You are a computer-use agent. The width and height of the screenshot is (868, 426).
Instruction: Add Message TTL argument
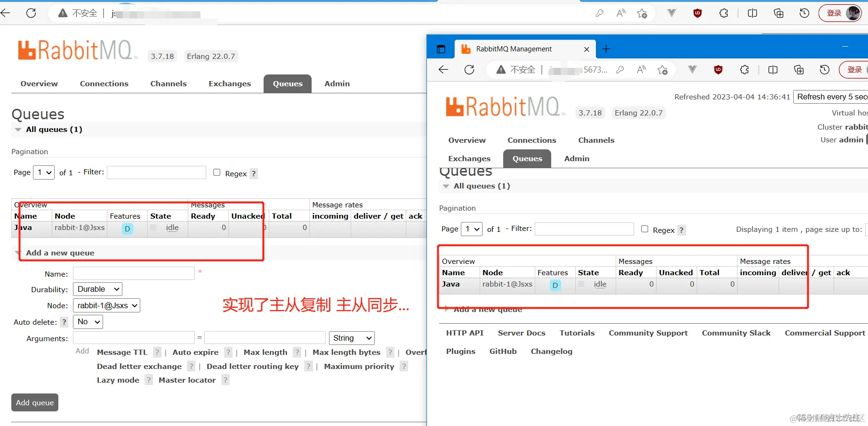click(122, 352)
